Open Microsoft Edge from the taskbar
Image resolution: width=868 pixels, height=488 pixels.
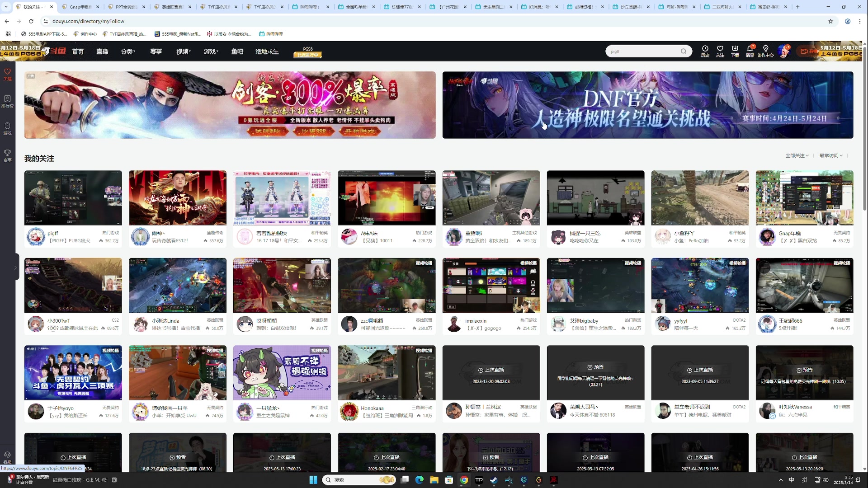pos(420,480)
